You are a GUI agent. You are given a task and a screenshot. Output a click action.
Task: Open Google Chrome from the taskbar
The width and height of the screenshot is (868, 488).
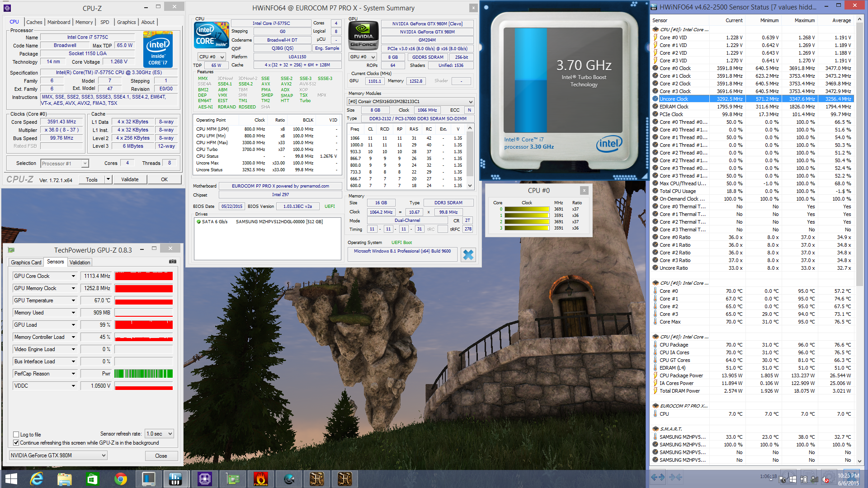(120, 479)
